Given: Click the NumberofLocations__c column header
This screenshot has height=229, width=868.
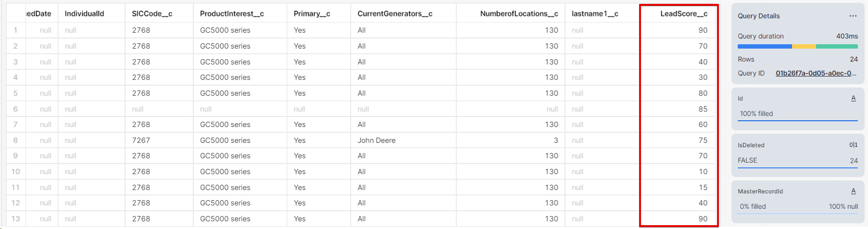Looking at the screenshot, I should (519, 13).
